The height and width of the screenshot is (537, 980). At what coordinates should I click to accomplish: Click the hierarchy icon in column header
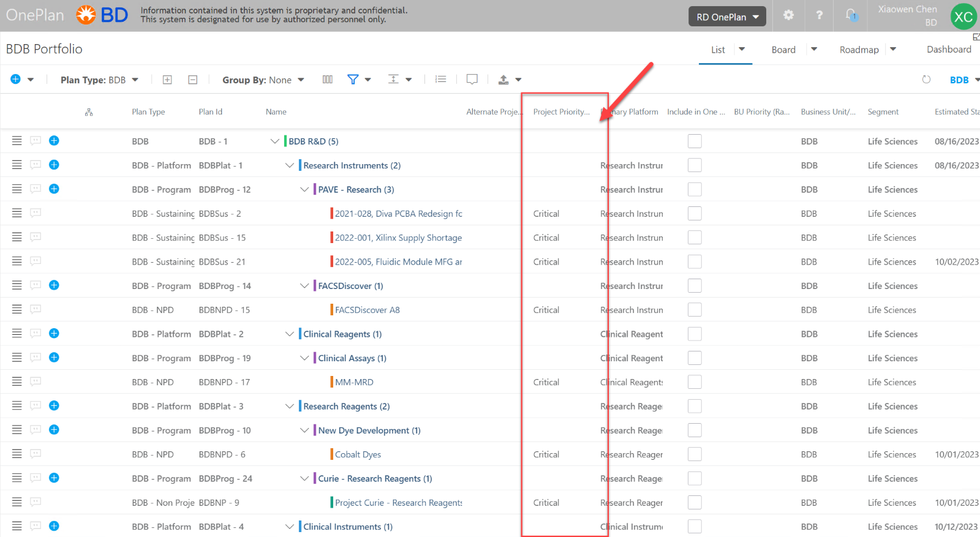pos(89,112)
